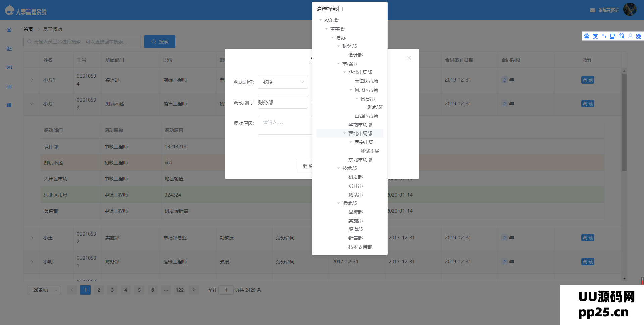Viewport: 644px width, 325px height.
Task: Open the 20条/页 page size dropdown
Action: point(44,290)
